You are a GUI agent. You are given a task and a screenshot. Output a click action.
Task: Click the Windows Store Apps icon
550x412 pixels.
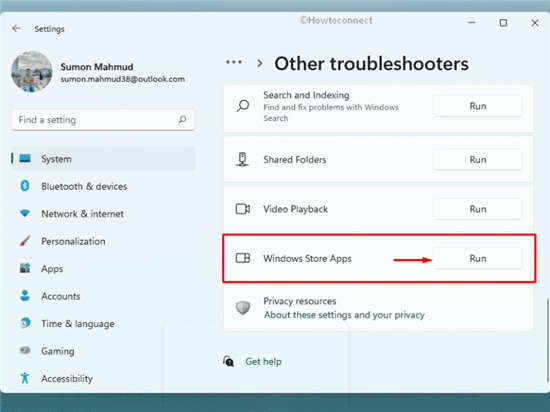[242, 258]
